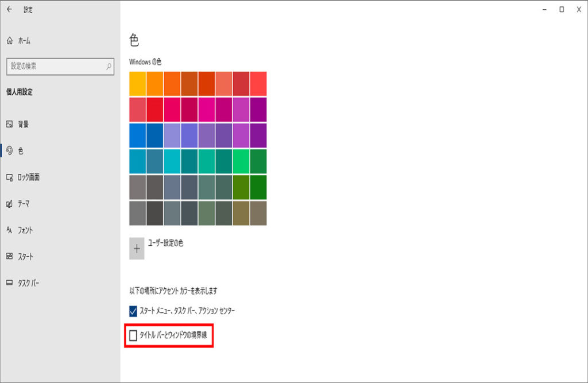Click the ユーザー設定の色 label
This screenshot has height=383, width=588.
[165, 243]
